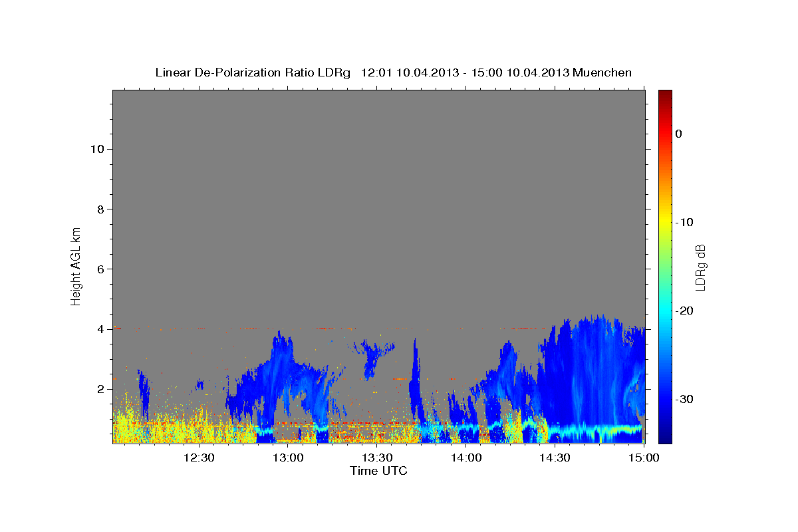This screenshot has height=532, width=798.
Task: Click the height axis label 2
Action: (x=100, y=389)
